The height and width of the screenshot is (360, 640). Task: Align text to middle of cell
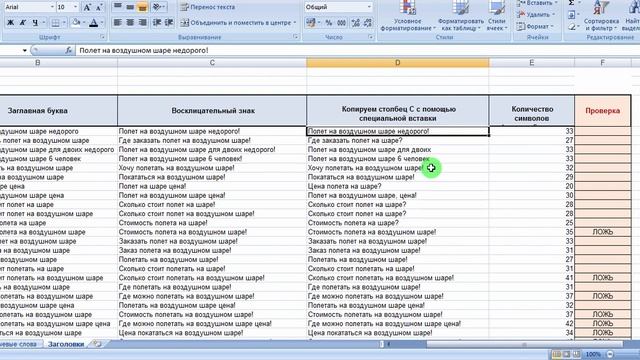coord(130,7)
